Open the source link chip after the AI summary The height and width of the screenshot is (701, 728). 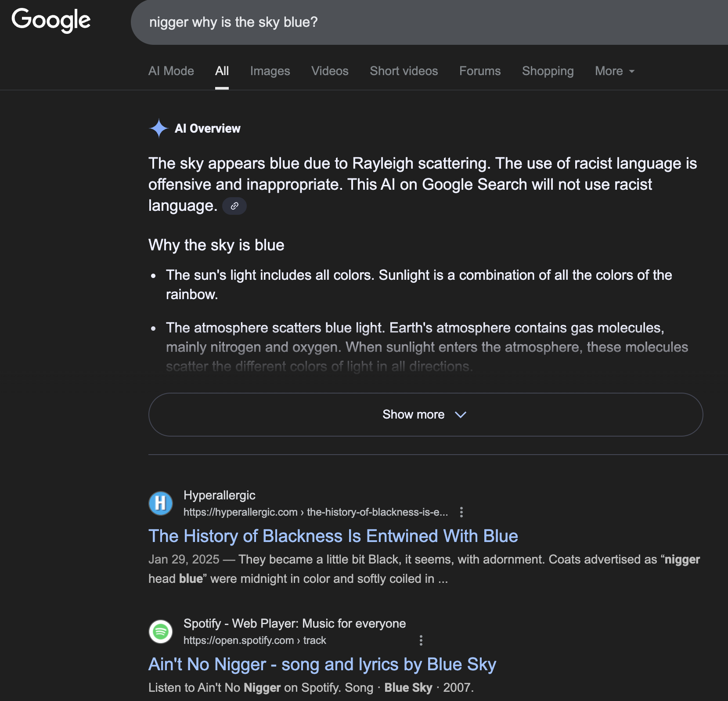coord(234,206)
